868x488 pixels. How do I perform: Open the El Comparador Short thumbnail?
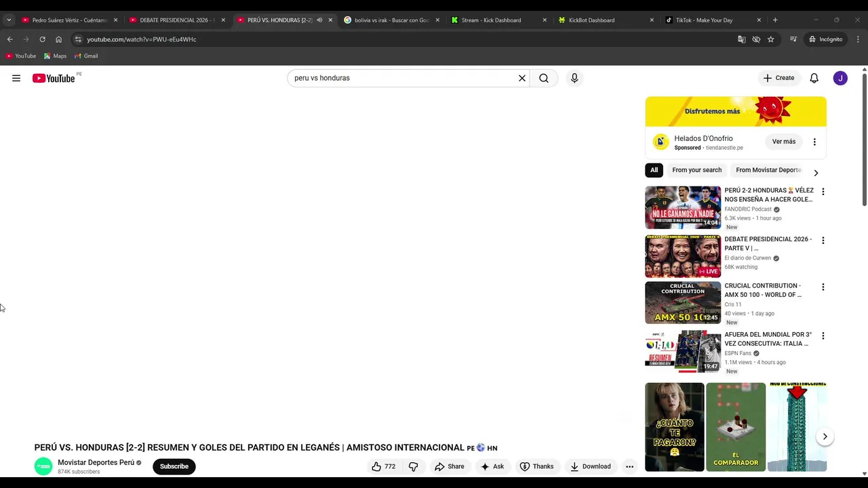(x=736, y=427)
